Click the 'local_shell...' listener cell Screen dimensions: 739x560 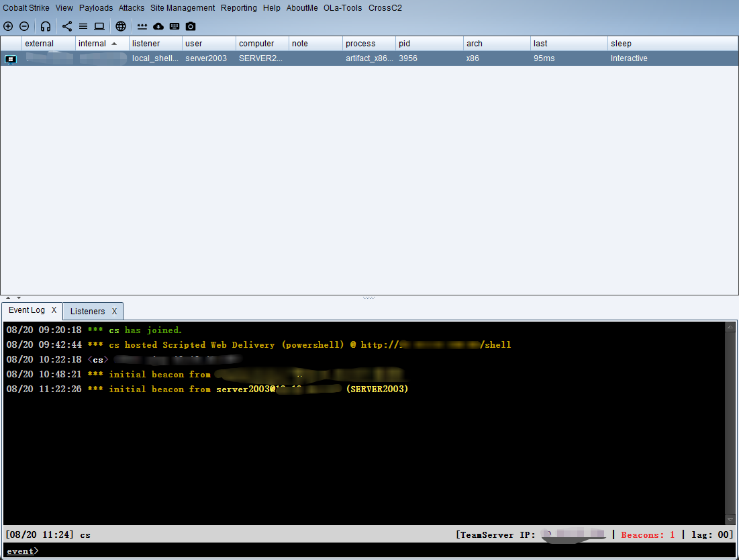pos(155,58)
